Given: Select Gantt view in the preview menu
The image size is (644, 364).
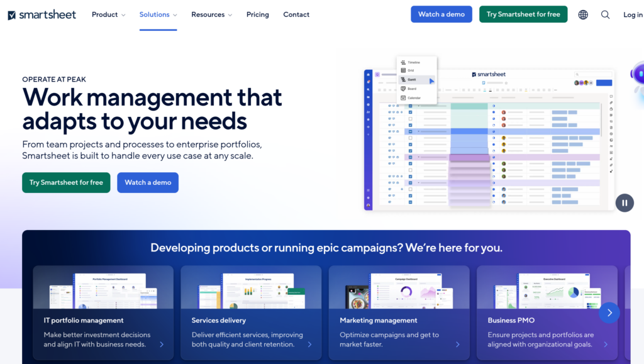Looking at the screenshot, I should tap(412, 80).
